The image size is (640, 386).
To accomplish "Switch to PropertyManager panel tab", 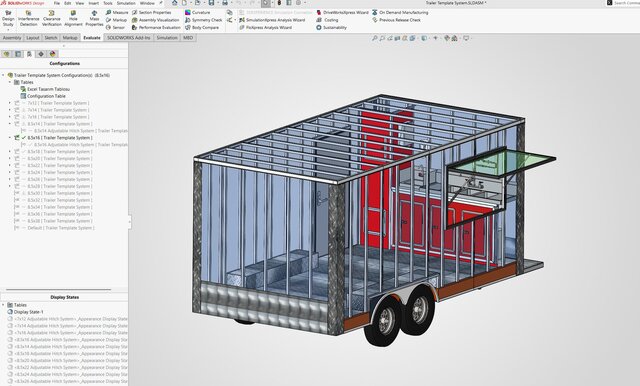I will coord(18,54).
